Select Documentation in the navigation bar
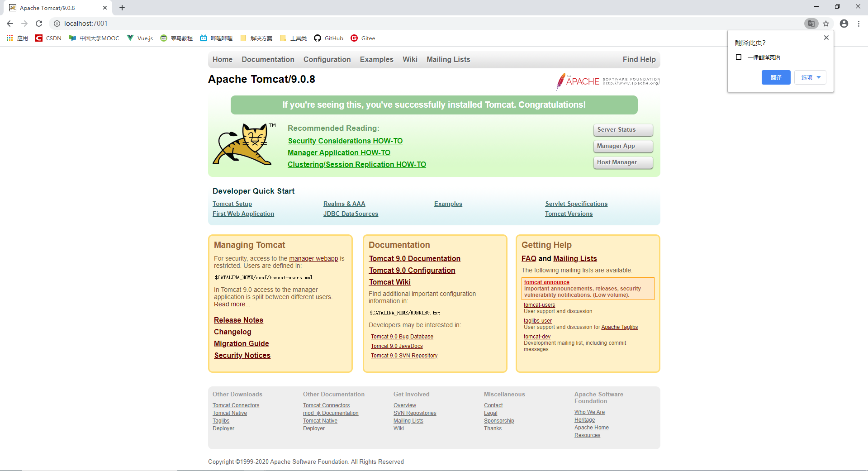The image size is (868, 471). [x=268, y=59]
